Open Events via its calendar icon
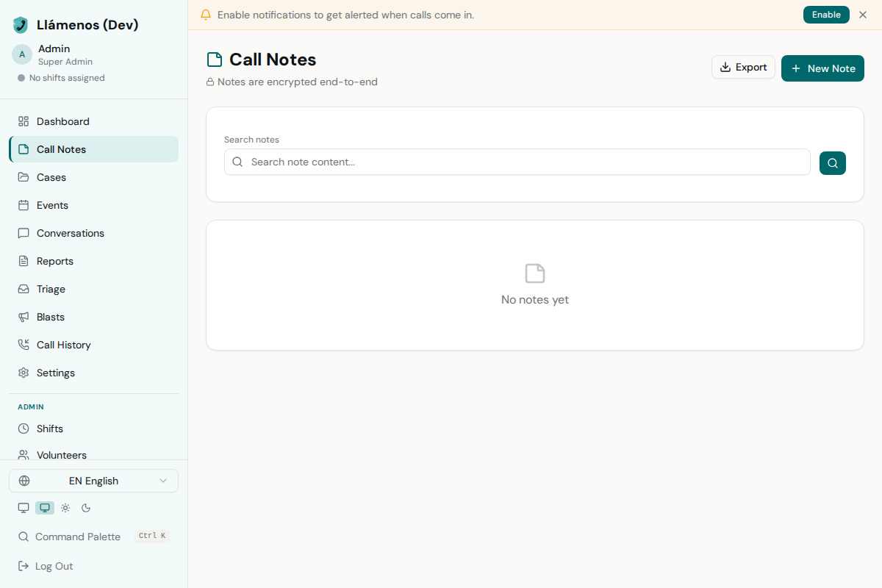Screen dimensions: 882x588 point(24,205)
